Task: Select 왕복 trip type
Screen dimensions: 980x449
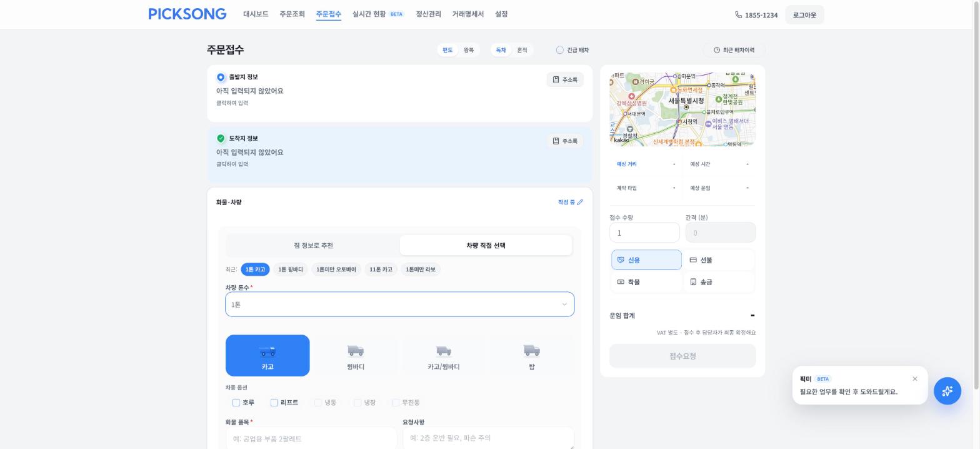Action: 469,50
